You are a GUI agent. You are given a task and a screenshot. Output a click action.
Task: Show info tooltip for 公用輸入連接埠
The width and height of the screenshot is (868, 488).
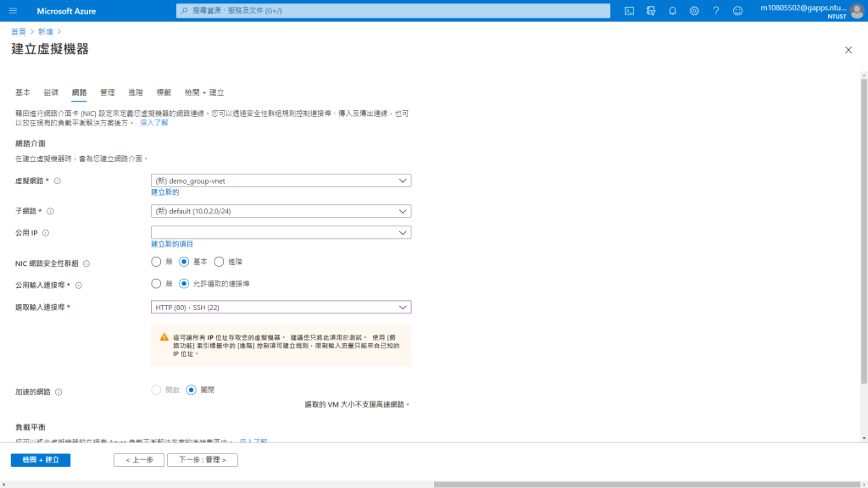[x=79, y=286]
